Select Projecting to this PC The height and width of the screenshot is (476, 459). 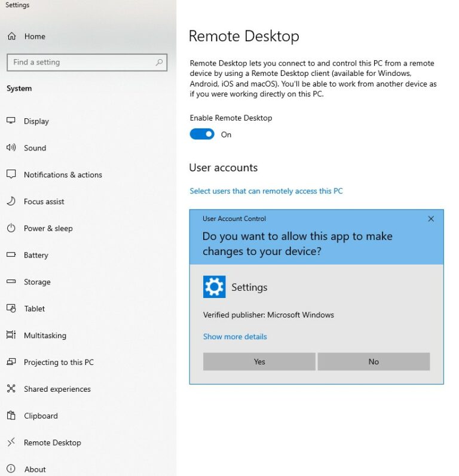(59, 363)
